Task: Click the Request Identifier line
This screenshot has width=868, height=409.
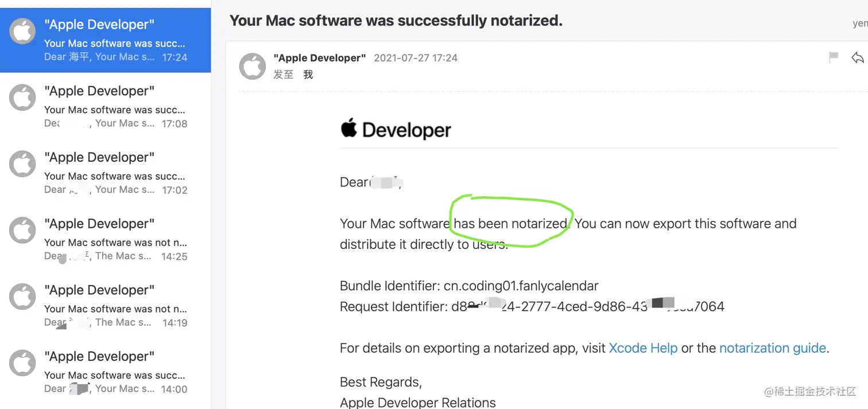Action: click(532, 306)
